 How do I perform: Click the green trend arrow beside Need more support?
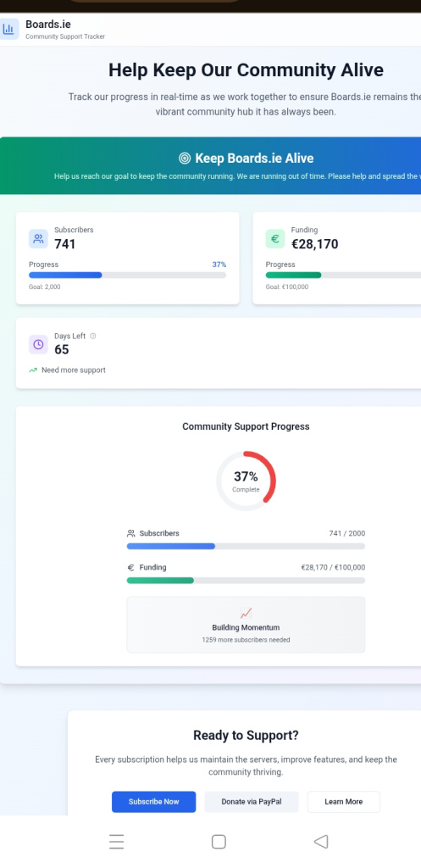click(x=33, y=370)
